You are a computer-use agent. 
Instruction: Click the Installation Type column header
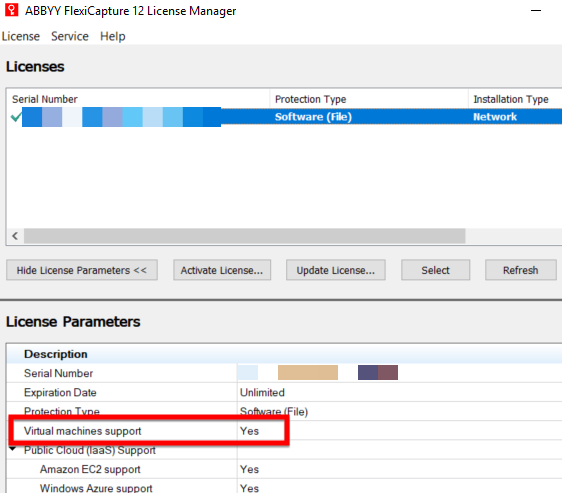(515, 99)
